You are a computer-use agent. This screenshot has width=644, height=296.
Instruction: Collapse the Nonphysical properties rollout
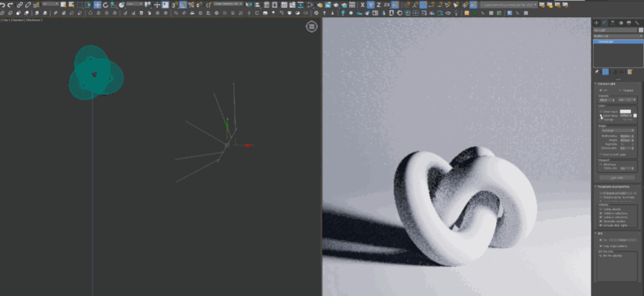point(616,187)
